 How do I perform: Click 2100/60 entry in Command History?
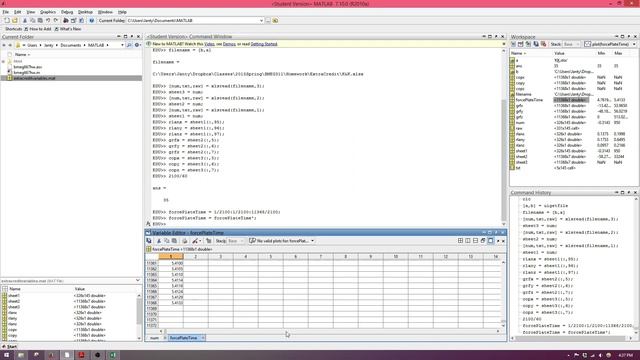532,319
